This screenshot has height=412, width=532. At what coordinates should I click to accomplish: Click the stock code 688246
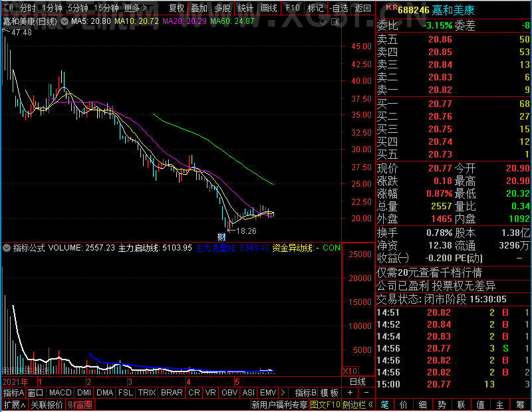tap(414, 11)
